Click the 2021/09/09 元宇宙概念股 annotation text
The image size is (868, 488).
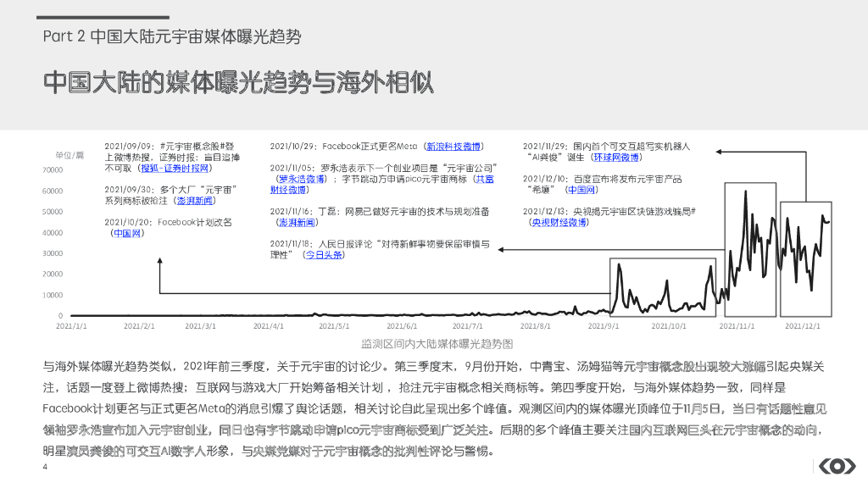coord(172,157)
